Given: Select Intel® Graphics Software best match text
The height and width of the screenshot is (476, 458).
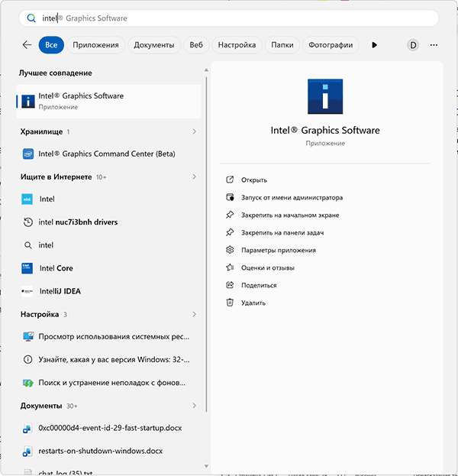Looking at the screenshot, I should click(x=81, y=96).
